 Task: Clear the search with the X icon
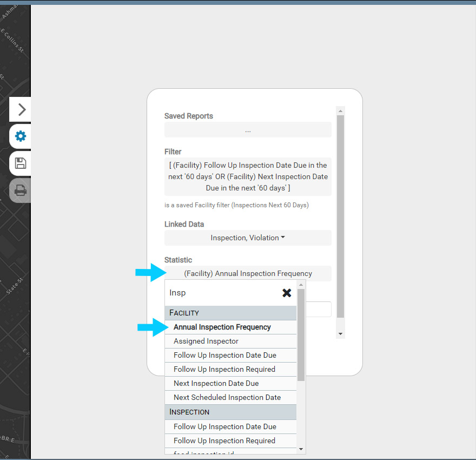coord(287,293)
